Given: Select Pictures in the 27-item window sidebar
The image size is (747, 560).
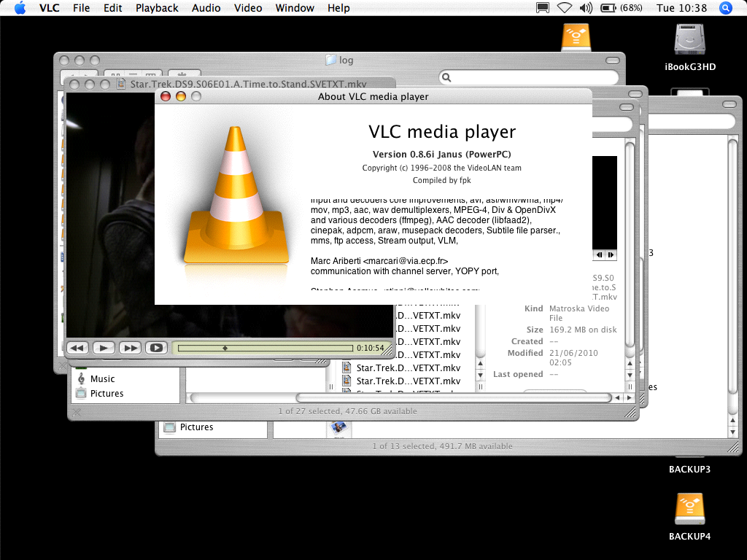Looking at the screenshot, I should tap(107, 393).
